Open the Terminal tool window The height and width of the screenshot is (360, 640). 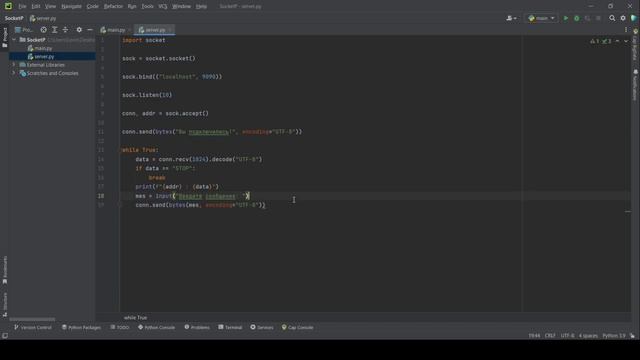(x=230, y=327)
